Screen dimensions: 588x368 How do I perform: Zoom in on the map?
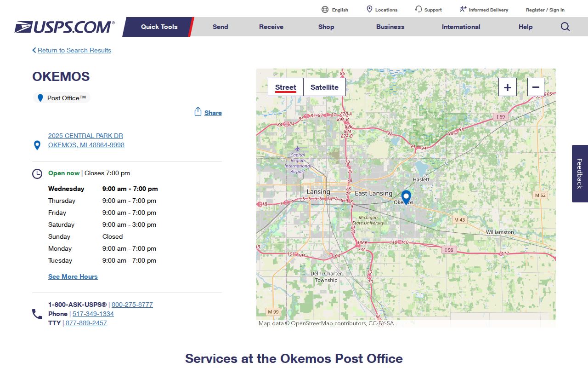point(508,87)
